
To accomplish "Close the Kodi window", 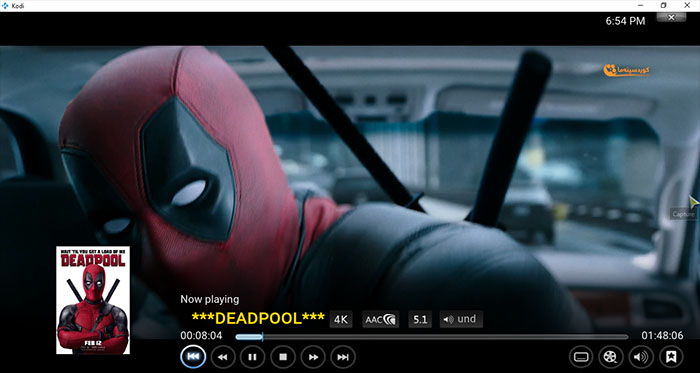I will pos(687,5).
